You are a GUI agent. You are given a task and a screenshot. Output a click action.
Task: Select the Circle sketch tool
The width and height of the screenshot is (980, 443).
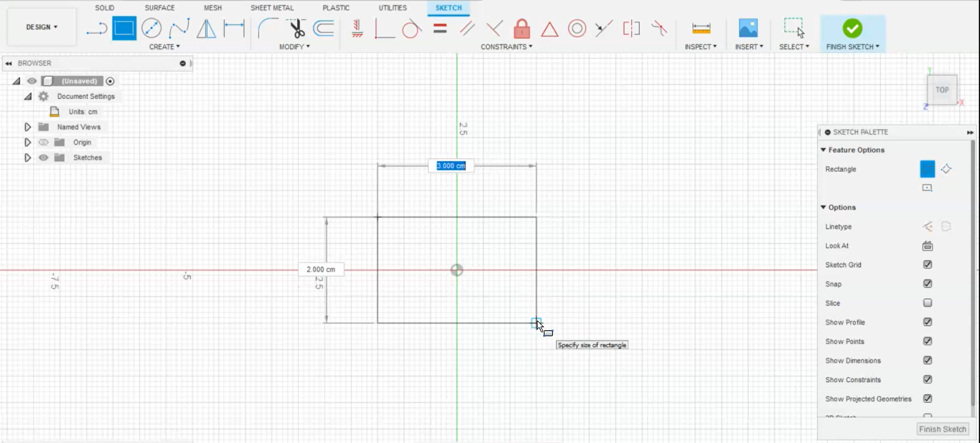pos(152,28)
